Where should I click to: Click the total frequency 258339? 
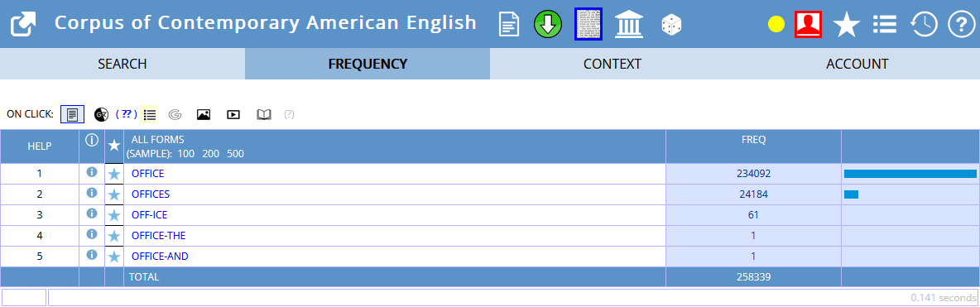753,276
